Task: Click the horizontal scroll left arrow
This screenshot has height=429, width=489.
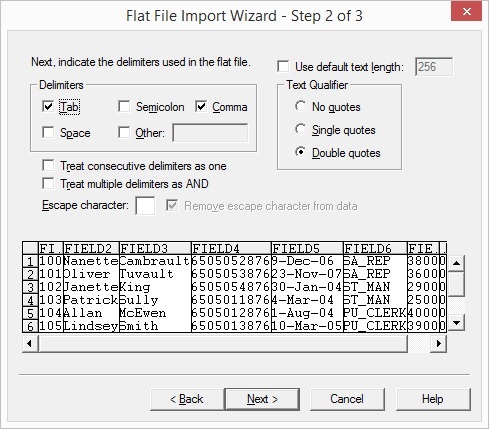Action: [x=30, y=343]
